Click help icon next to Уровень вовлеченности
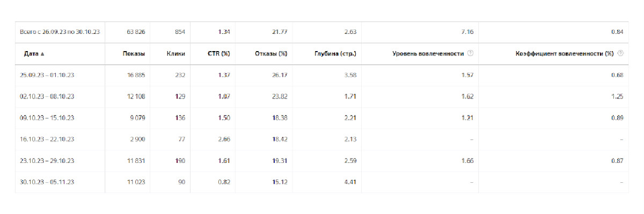This screenshot has width=644, height=214. tap(470, 54)
